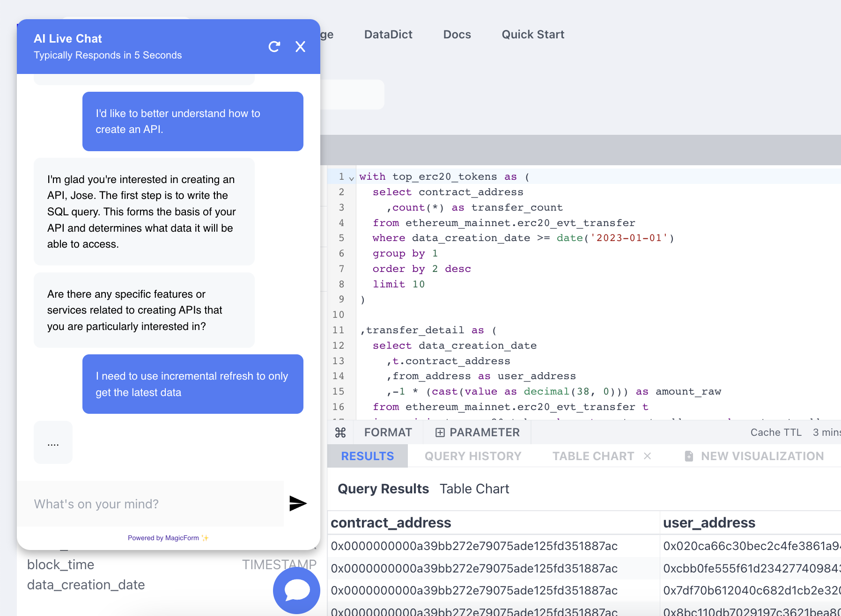Click the "I'm glad you're interested" bot reply
The width and height of the screenshot is (841, 616).
[144, 212]
